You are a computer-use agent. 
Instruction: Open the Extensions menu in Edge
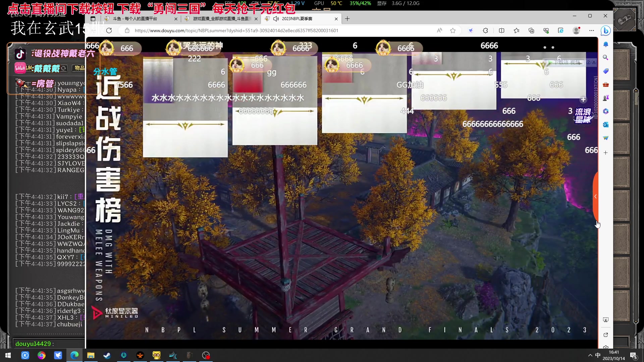(x=485, y=31)
